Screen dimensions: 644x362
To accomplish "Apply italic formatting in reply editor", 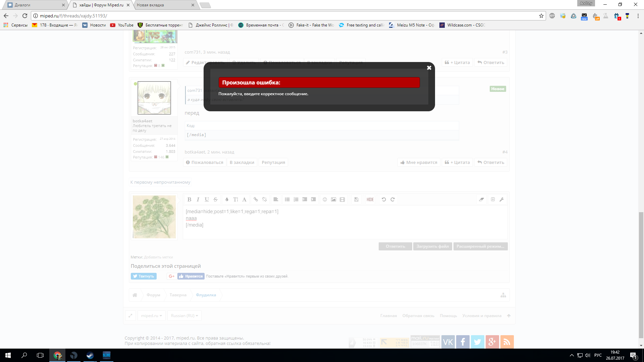I will point(198,199).
